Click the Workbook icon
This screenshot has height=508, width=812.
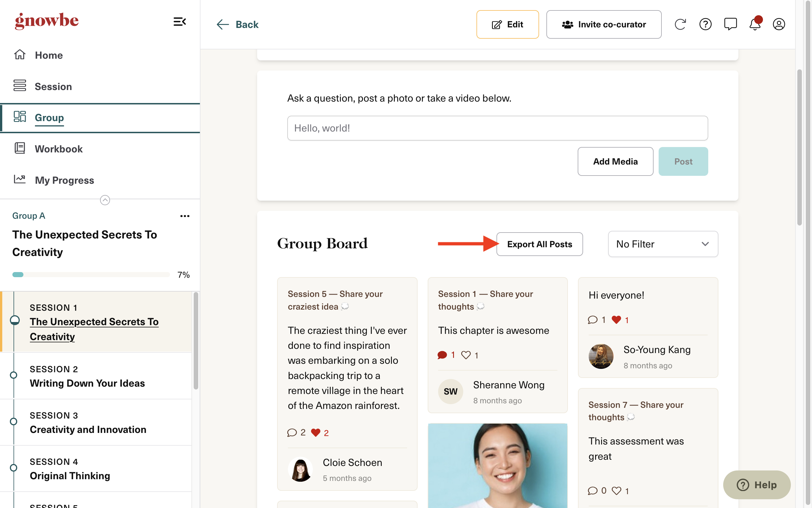(x=19, y=148)
